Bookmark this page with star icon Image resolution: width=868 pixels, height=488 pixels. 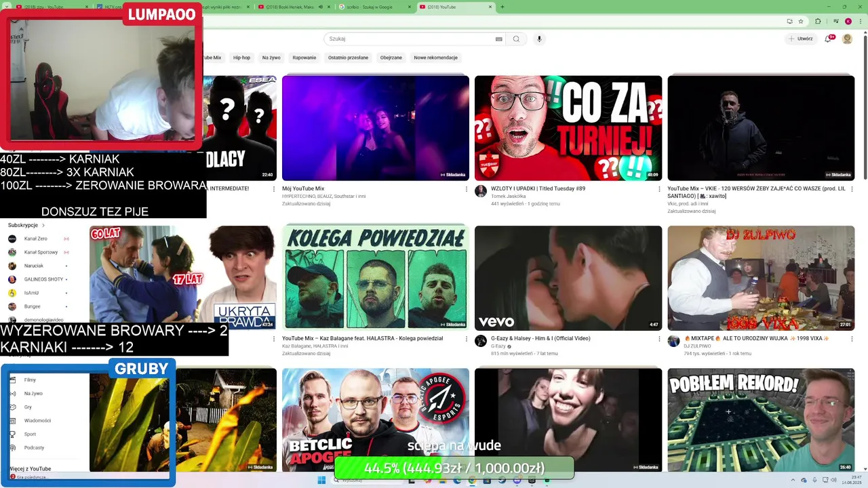[801, 21]
